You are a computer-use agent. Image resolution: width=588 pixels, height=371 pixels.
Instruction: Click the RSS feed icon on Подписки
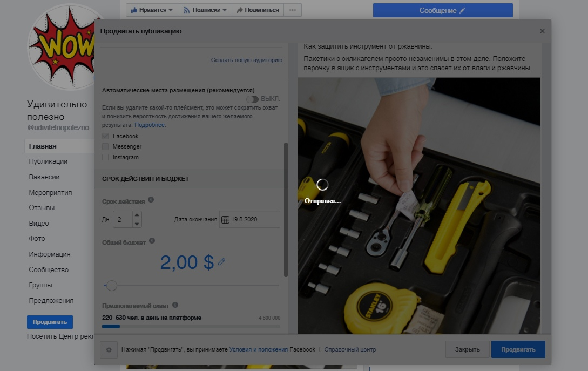click(186, 10)
